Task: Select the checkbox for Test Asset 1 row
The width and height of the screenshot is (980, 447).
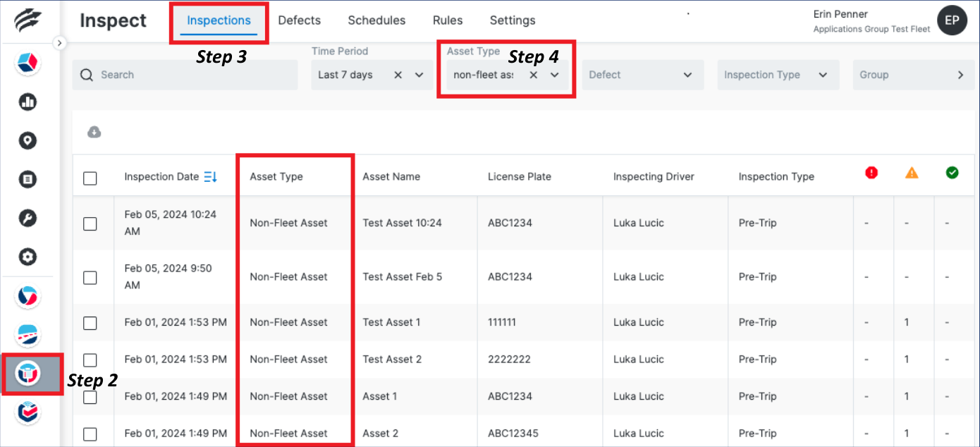Action: point(90,323)
